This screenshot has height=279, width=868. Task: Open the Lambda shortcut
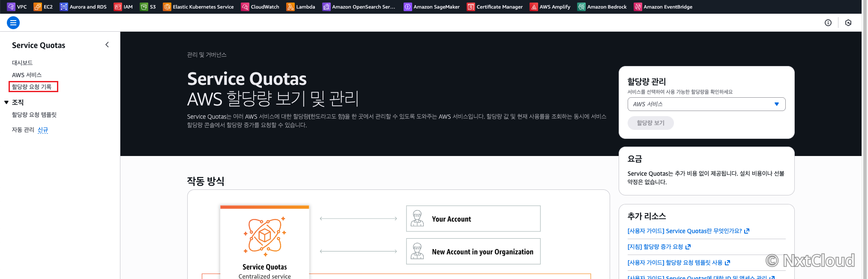pyautogui.click(x=301, y=7)
